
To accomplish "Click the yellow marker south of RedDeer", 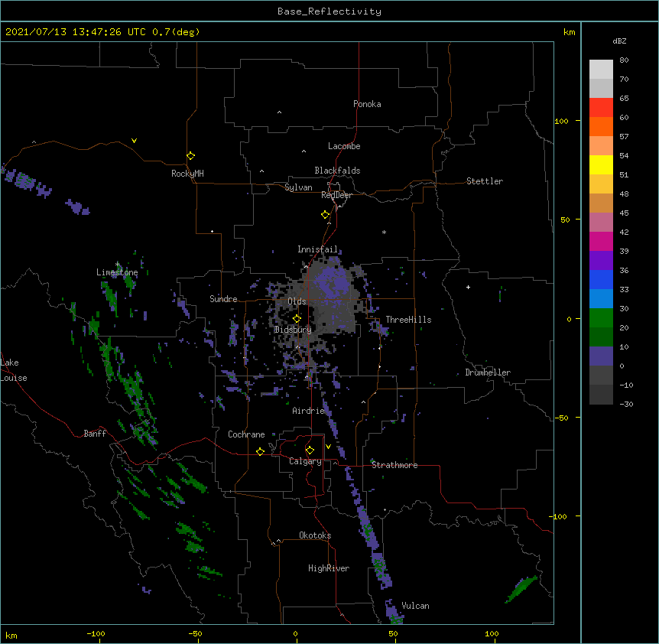I will click(325, 215).
